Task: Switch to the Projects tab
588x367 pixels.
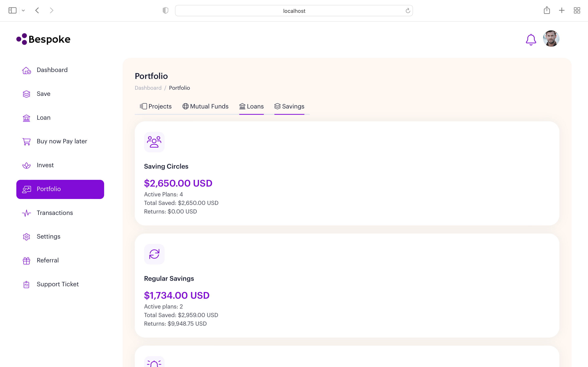Action: point(156,106)
